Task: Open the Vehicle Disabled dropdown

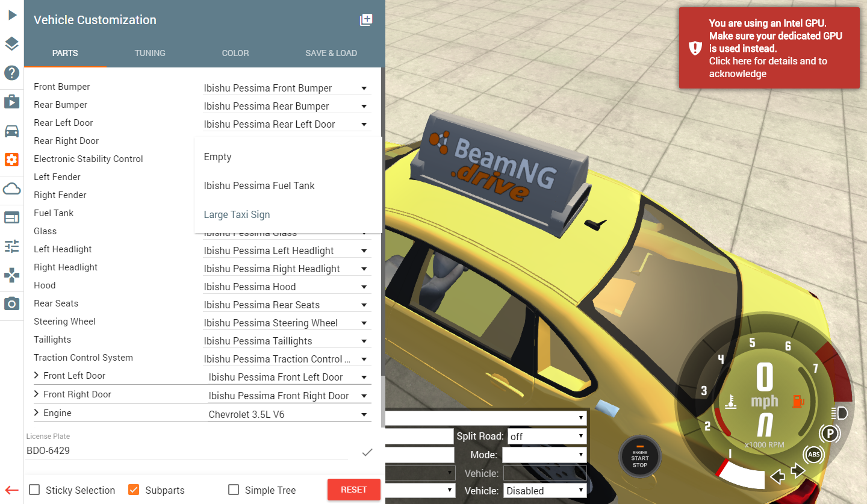Action: [545, 491]
